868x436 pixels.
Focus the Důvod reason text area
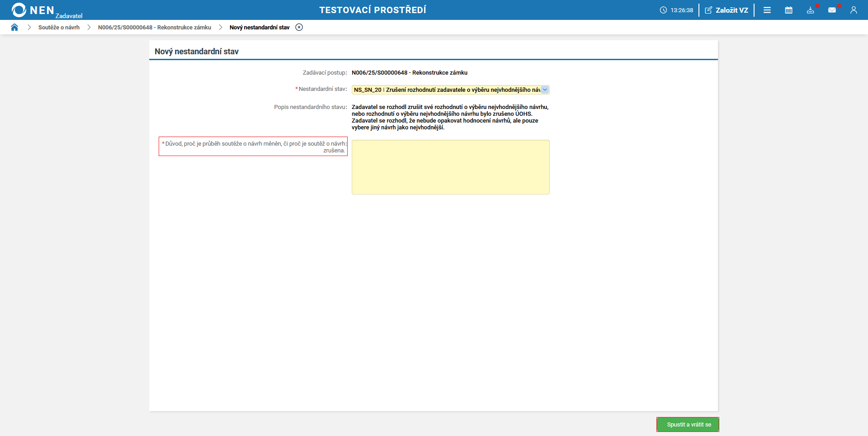[450, 167]
